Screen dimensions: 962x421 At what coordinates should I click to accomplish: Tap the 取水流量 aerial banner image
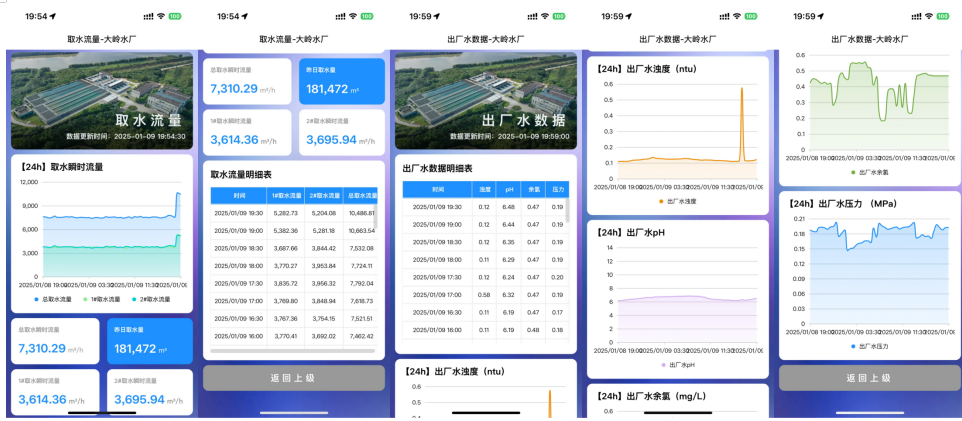(102, 100)
